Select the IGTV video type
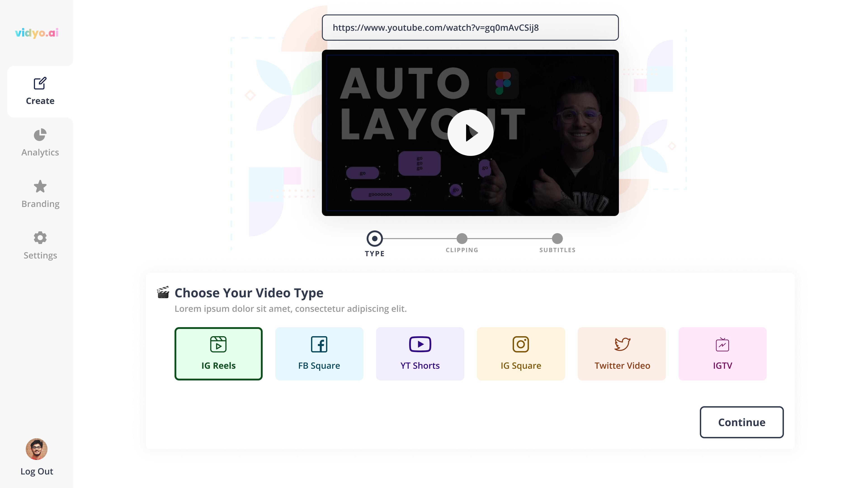 tap(722, 354)
